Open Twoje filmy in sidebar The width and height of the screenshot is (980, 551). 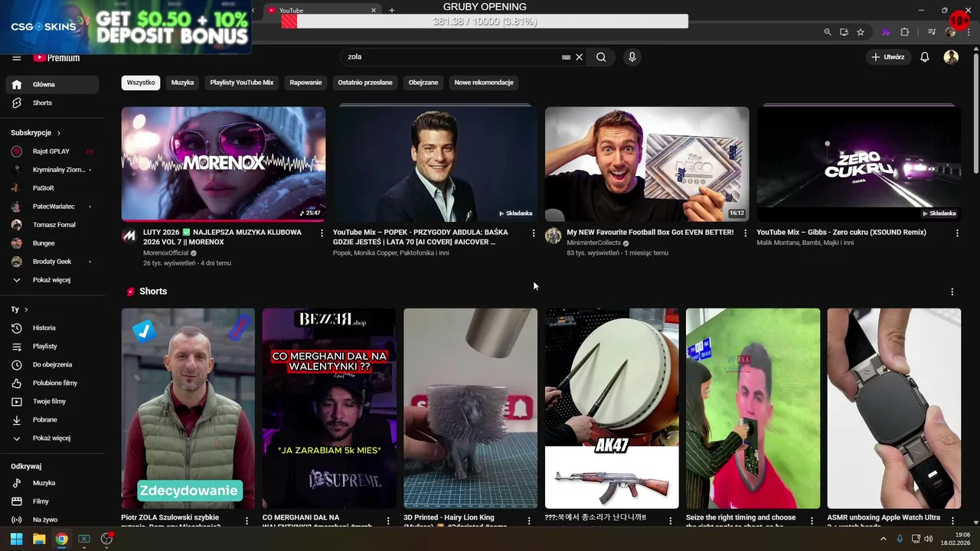pyautogui.click(x=52, y=402)
